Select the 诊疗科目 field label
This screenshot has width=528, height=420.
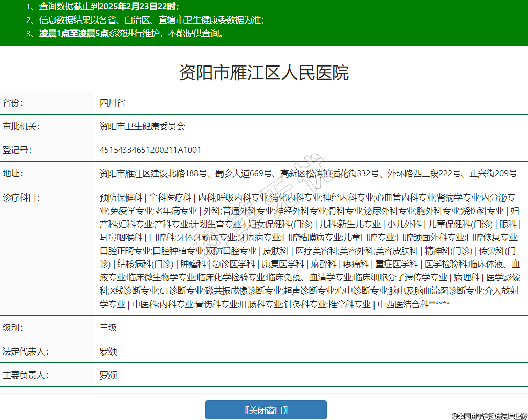(x=21, y=197)
